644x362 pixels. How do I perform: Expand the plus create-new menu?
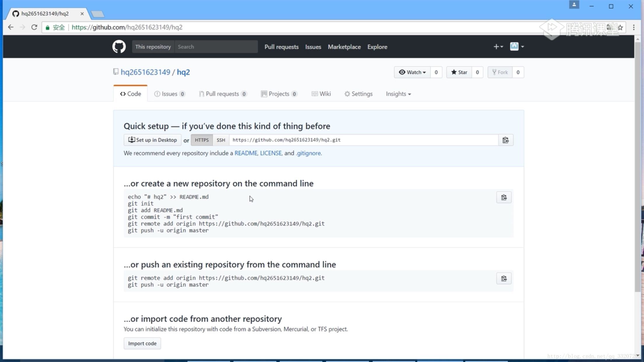tap(498, 47)
